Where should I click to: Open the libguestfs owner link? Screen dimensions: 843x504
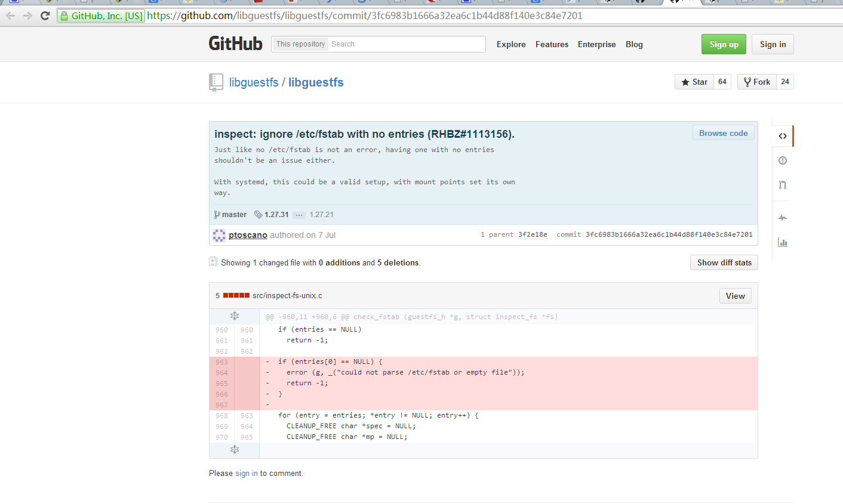coord(254,82)
